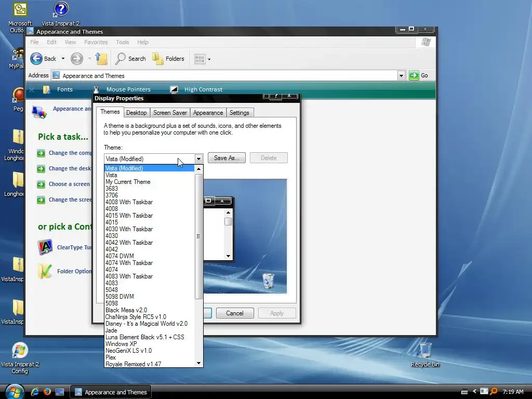Click the Forward arrow icon in toolbar

pos(77,59)
